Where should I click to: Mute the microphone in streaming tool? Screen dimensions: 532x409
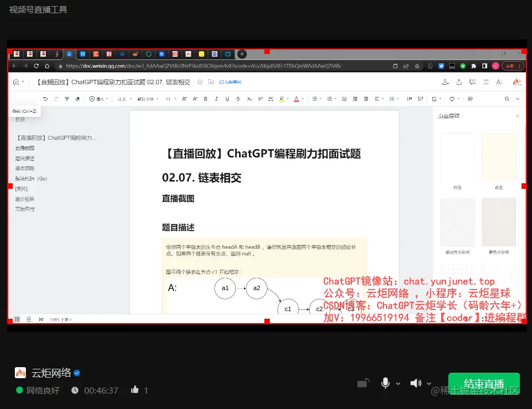click(x=385, y=383)
